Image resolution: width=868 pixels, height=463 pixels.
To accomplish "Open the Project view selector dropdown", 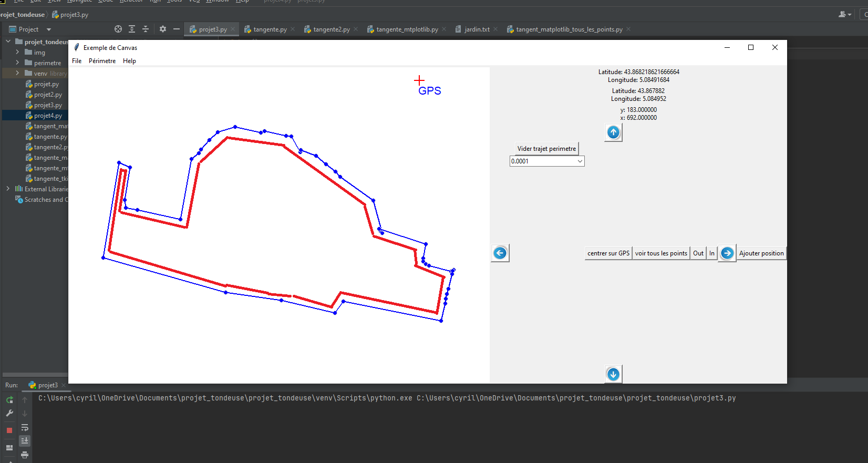I will pos(49,29).
